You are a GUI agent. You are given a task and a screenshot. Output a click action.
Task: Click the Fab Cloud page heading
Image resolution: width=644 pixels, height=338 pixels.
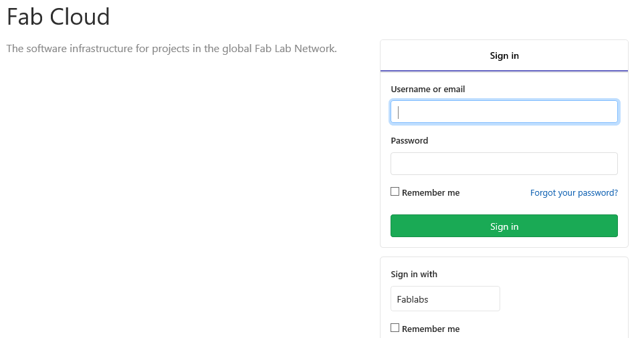(58, 16)
